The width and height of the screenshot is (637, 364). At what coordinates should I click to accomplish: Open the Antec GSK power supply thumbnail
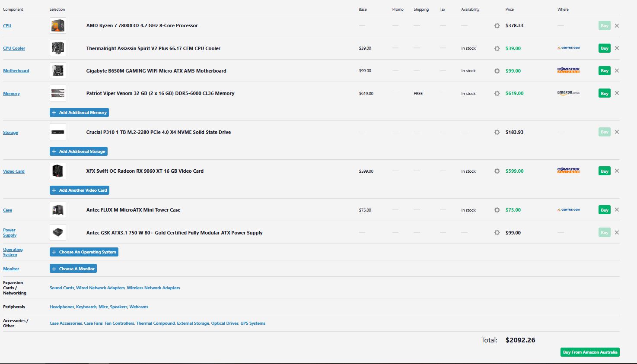(x=58, y=233)
